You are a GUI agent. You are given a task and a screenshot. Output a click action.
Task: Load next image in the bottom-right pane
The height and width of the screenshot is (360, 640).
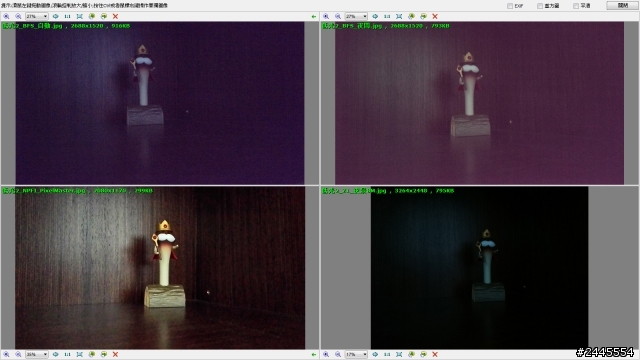point(423,354)
